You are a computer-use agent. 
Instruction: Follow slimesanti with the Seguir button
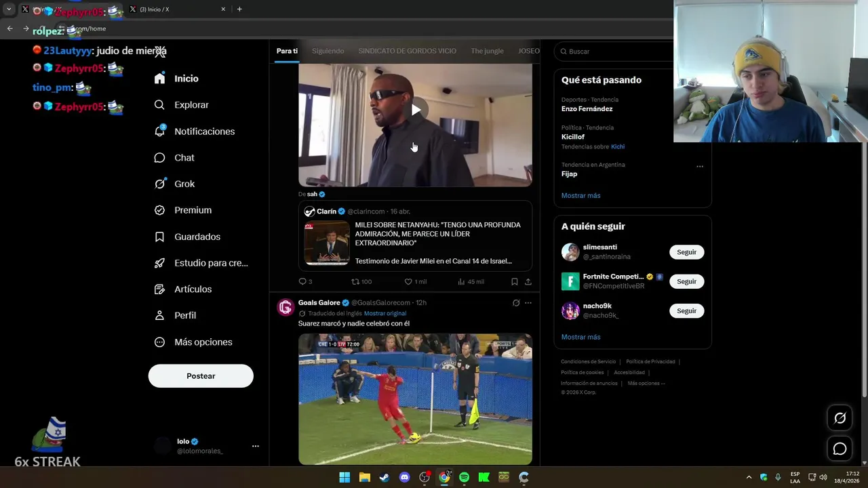(686, 252)
